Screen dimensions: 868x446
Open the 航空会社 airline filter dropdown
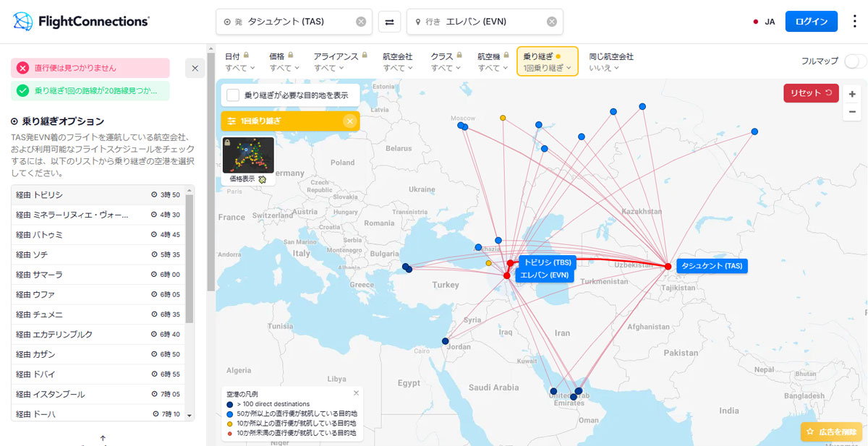point(398,61)
